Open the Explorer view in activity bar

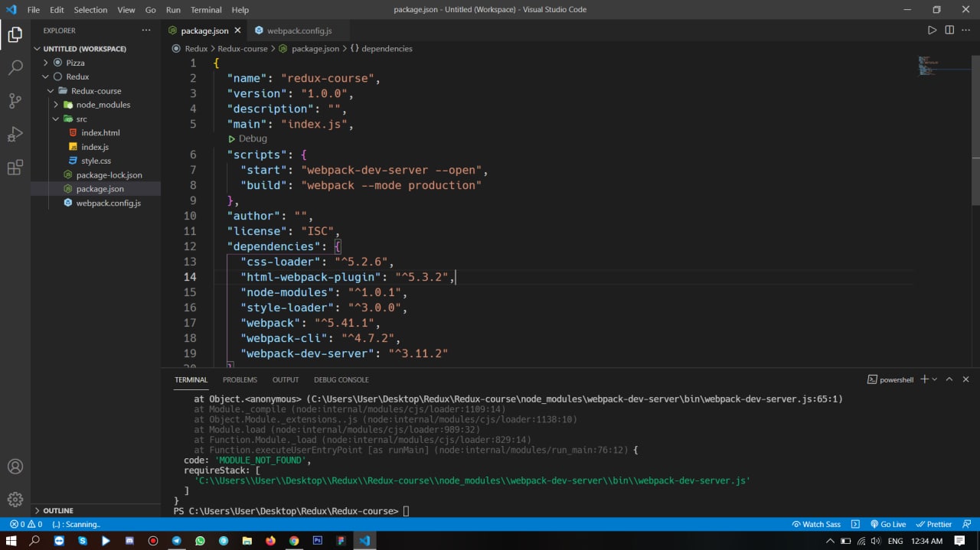point(15,34)
